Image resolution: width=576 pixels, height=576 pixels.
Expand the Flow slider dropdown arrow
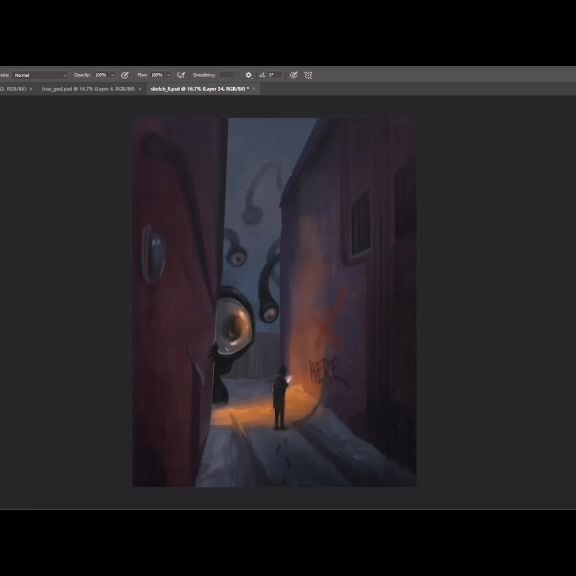pos(169,75)
